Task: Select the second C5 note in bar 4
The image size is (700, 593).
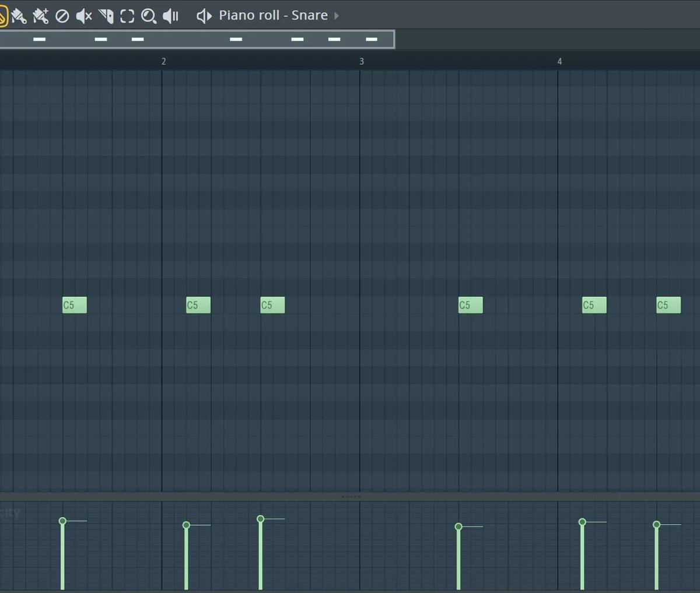Action: [668, 305]
